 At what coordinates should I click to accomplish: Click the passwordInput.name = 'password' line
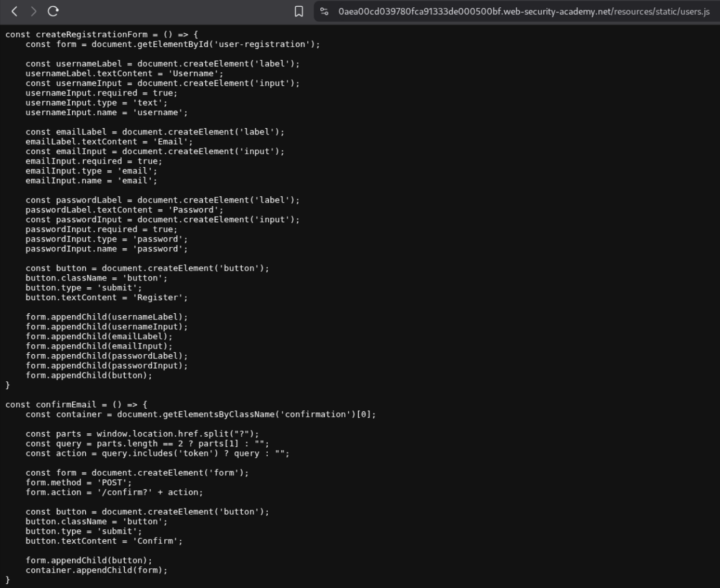107,249
